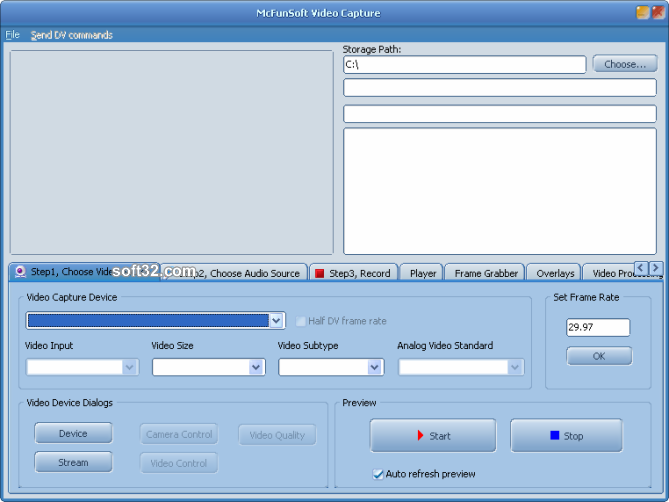Stop the preview
Viewport: 669px width, 502px height.
[566, 435]
